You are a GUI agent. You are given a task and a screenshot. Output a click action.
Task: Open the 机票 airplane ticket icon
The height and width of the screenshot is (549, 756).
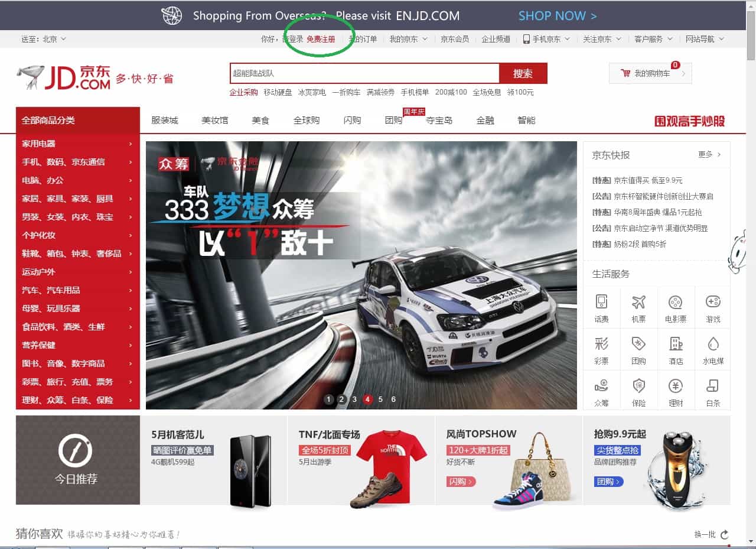click(x=638, y=303)
